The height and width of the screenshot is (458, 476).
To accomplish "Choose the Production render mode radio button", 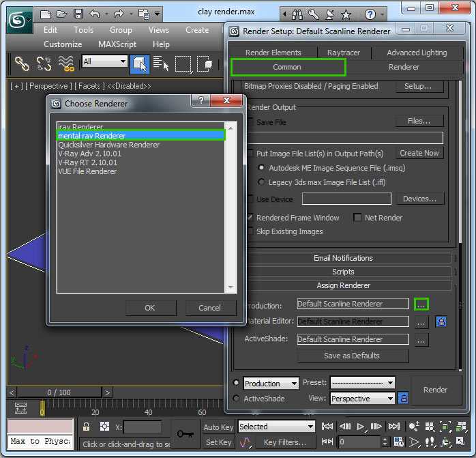I will (x=236, y=383).
